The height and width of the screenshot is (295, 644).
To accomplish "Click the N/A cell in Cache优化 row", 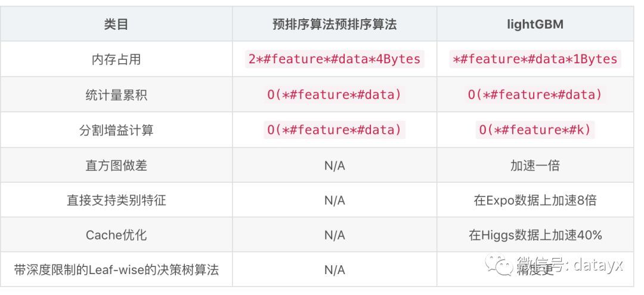I will [335, 235].
